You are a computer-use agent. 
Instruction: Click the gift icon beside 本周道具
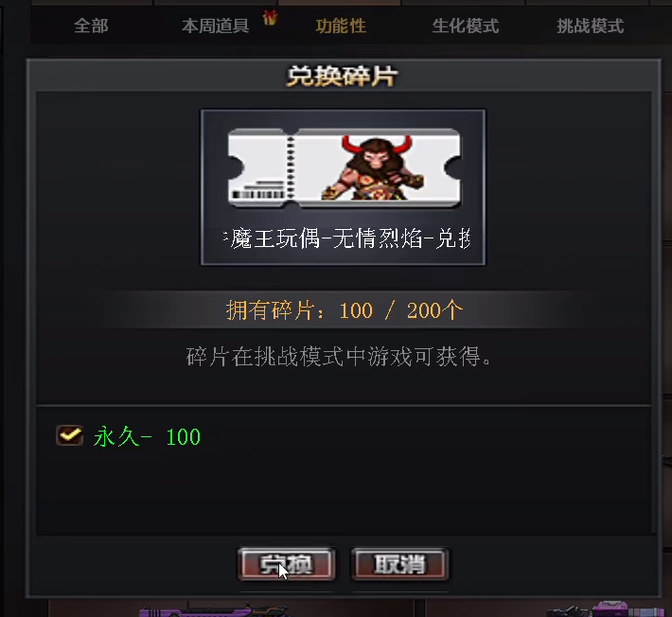pos(270,17)
